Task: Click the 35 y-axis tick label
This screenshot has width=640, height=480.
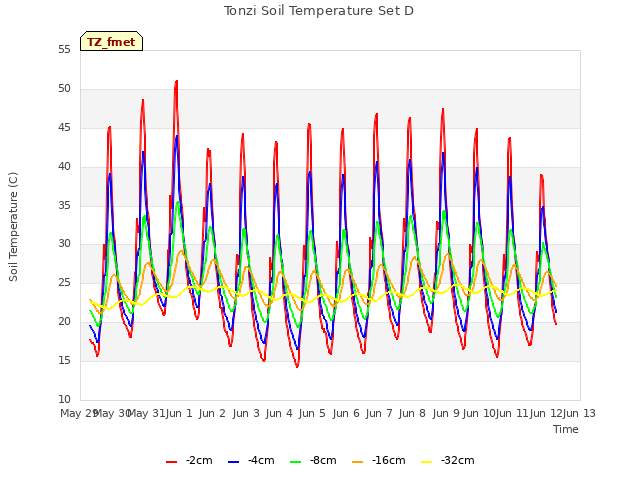Action: (x=64, y=205)
